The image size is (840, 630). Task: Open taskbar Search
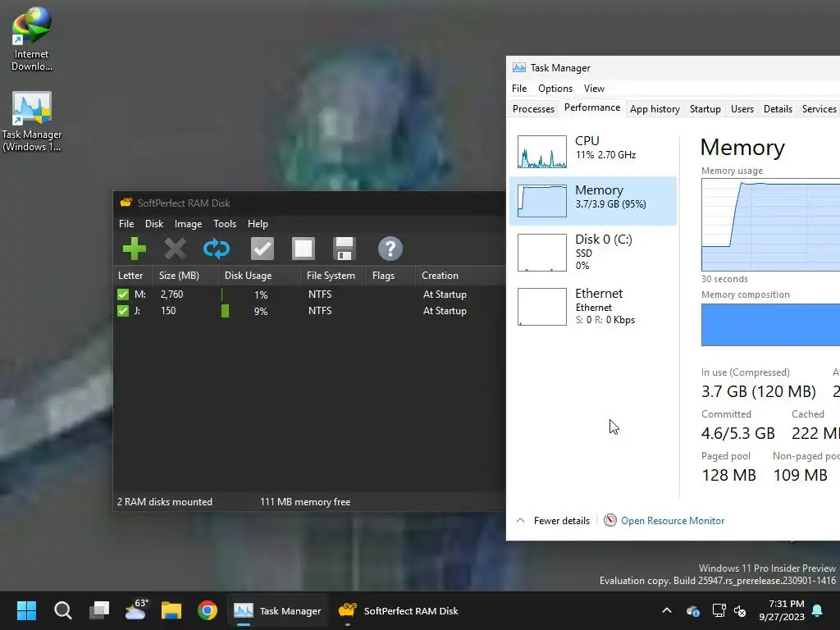coord(62,610)
